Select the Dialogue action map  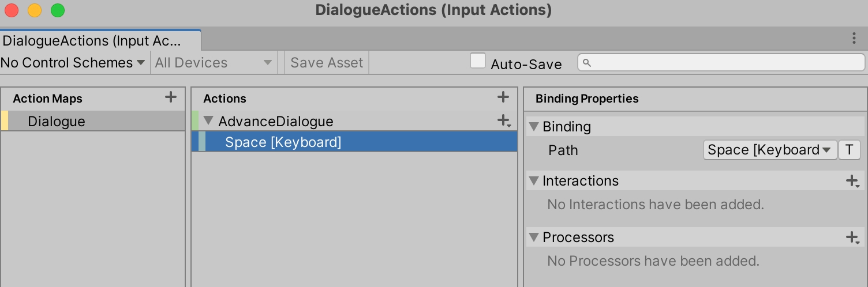(x=57, y=122)
